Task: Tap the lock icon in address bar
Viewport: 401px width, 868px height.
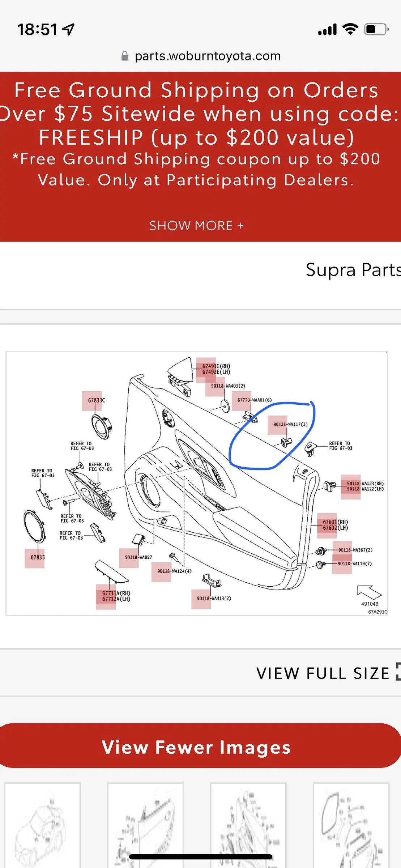Action: [x=125, y=56]
